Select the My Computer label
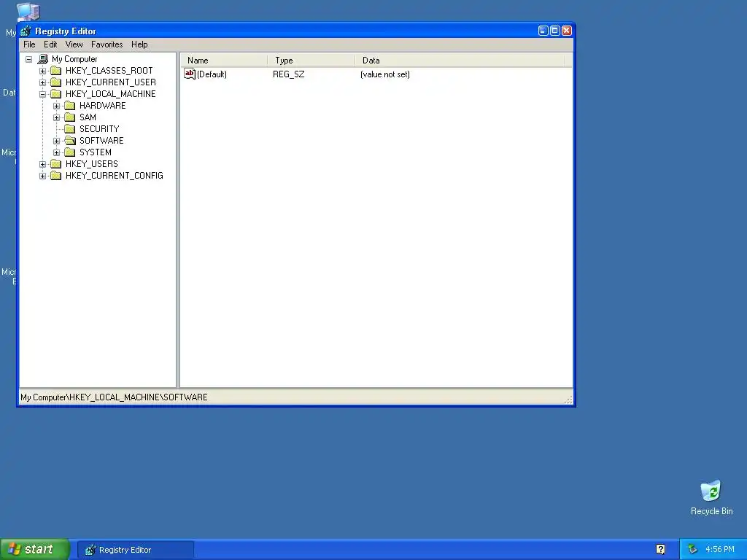 click(x=74, y=59)
